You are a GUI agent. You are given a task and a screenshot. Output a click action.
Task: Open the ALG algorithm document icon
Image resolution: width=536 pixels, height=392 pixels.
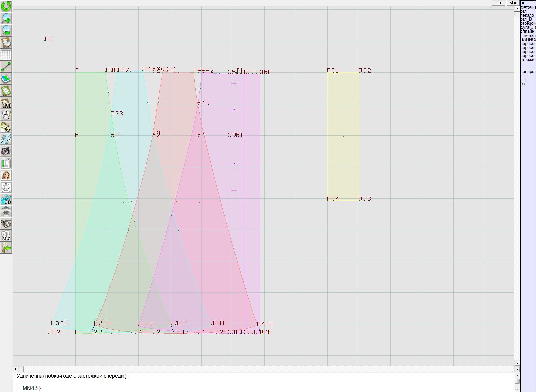click(x=6, y=236)
